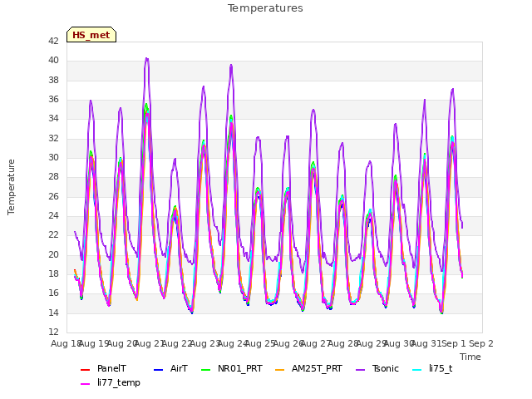Click the Tsonic peak near Sep 1

[x=452, y=89]
